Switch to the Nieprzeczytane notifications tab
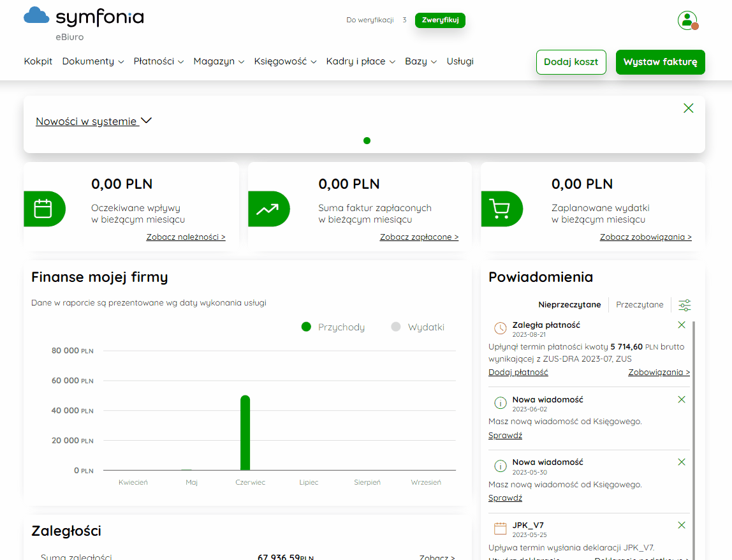Screen dimensions: 732x560 coord(569,304)
